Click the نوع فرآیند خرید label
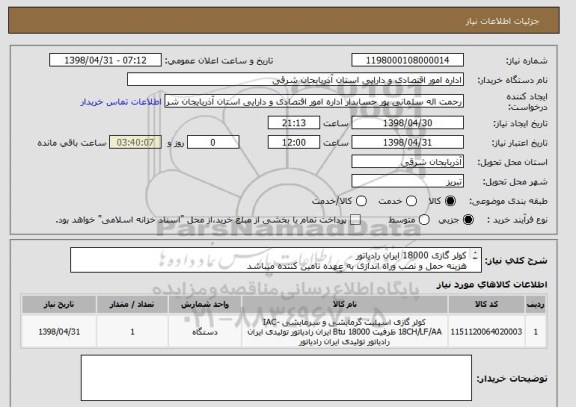Image resolution: width=576 pixels, height=407 pixels. pos(517,220)
